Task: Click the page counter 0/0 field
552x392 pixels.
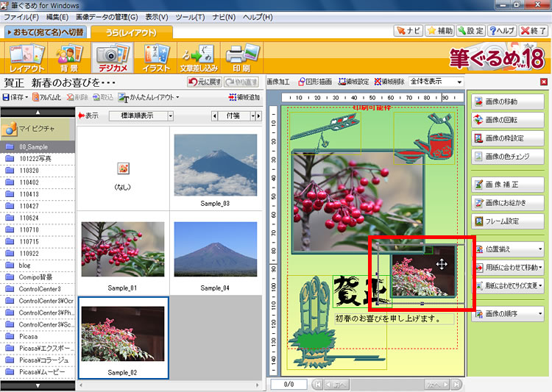Action: coord(289,384)
